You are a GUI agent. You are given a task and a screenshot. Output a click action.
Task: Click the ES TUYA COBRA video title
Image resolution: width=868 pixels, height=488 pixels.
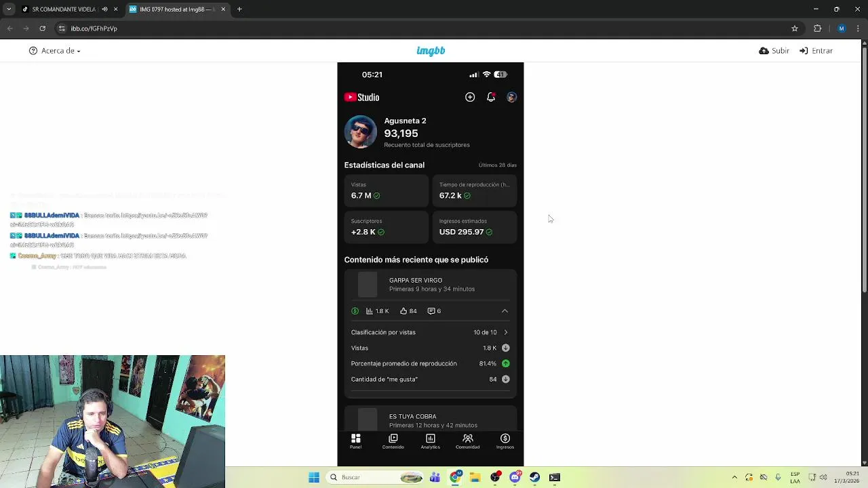click(x=412, y=416)
